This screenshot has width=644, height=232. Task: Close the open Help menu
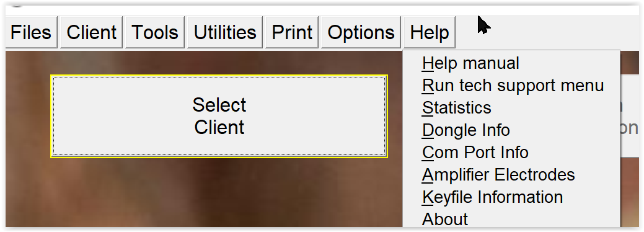[430, 32]
